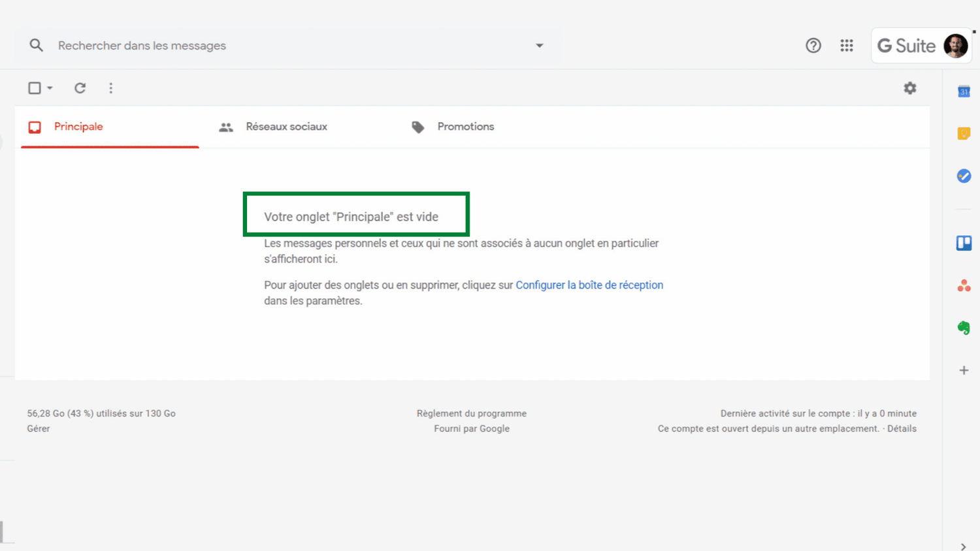This screenshot has width=980, height=551.
Task: Collapse side panel with bottom chevron
Action: tap(964, 546)
